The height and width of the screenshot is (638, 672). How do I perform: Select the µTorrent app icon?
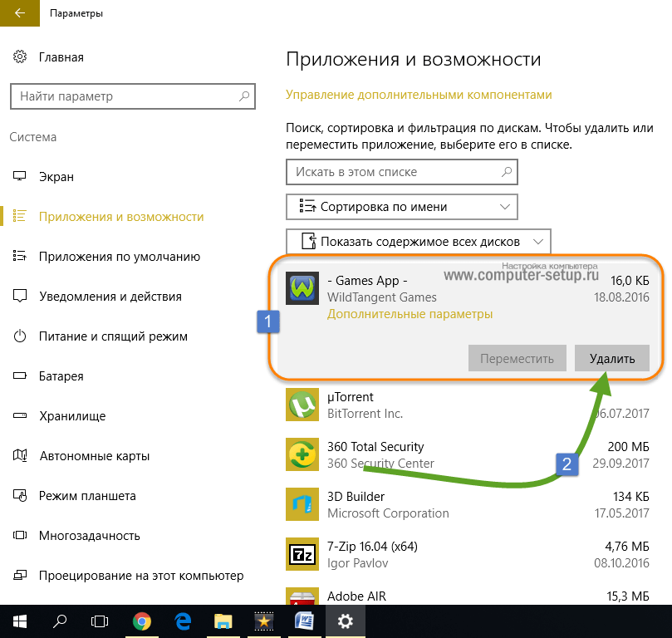pos(301,405)
